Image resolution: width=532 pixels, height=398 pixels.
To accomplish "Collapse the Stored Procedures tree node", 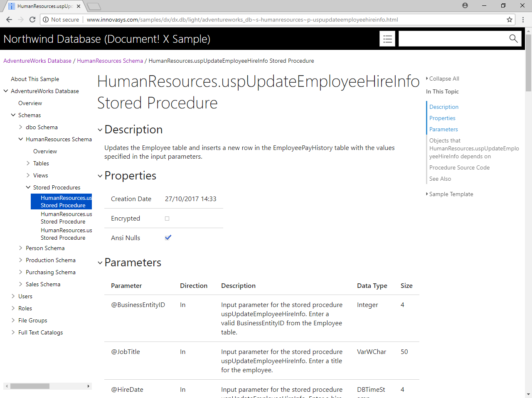I will (x=28, y=187).
